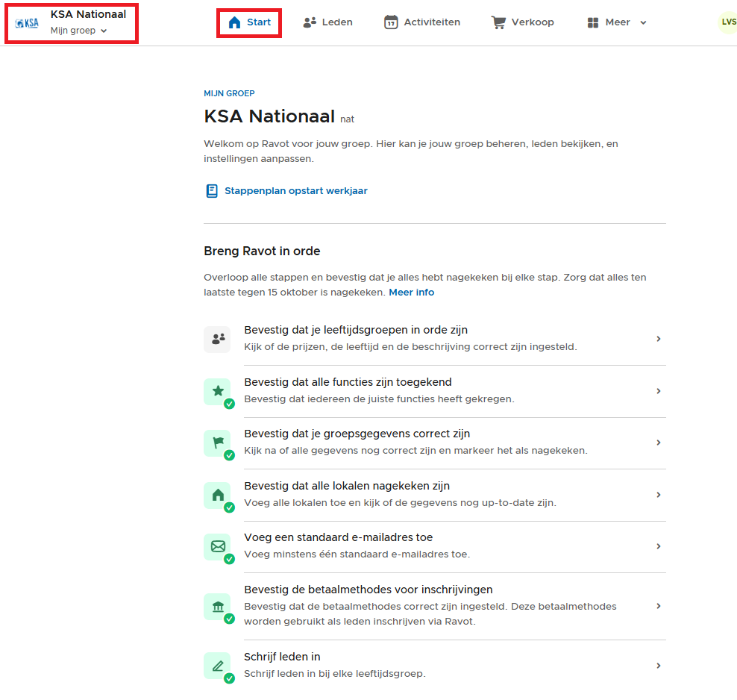Image resolution: width=737 pixels, height=700 pixels.
Task: Switch to the Verkoop tab
Action: [x=523, y=22]
